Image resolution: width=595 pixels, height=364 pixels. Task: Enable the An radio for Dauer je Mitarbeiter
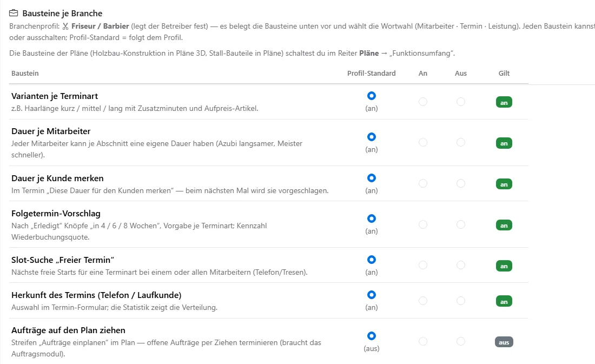click(423, 142)
